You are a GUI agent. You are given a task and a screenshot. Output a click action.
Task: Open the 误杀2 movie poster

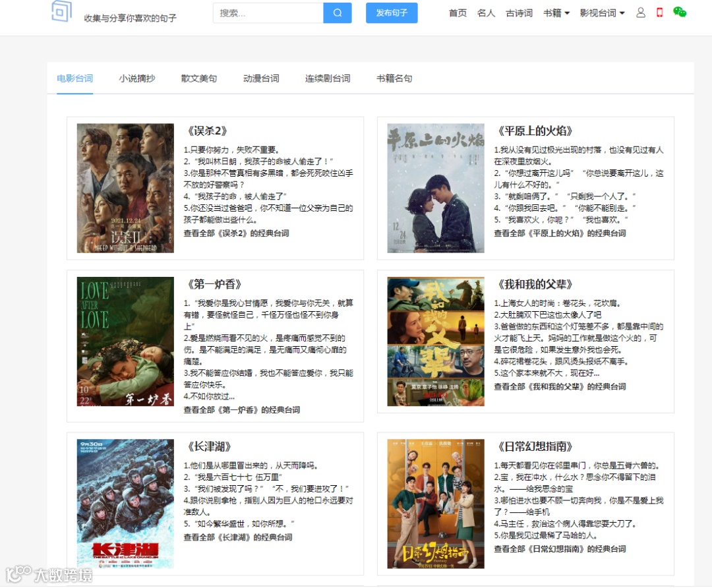click(125, 188)
